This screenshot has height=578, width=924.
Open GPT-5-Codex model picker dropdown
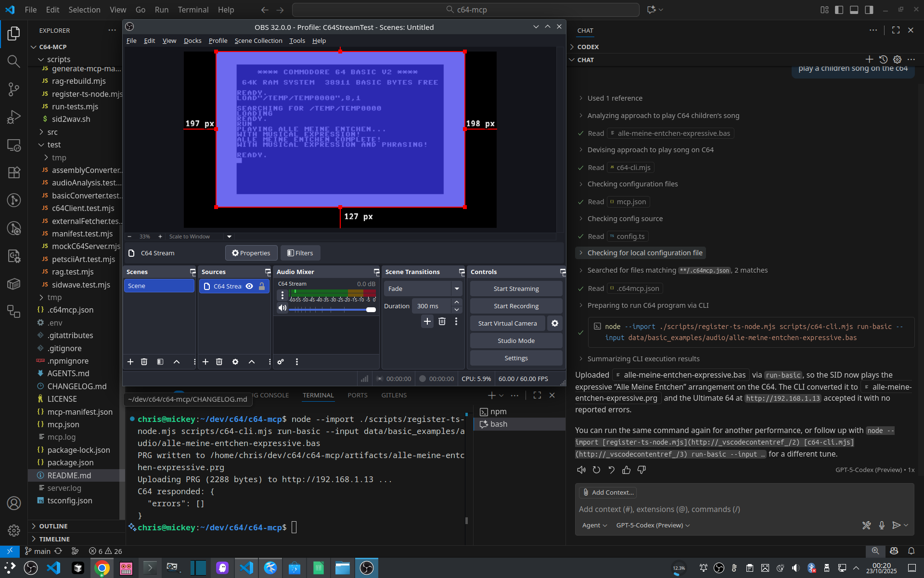click(653, 525)
